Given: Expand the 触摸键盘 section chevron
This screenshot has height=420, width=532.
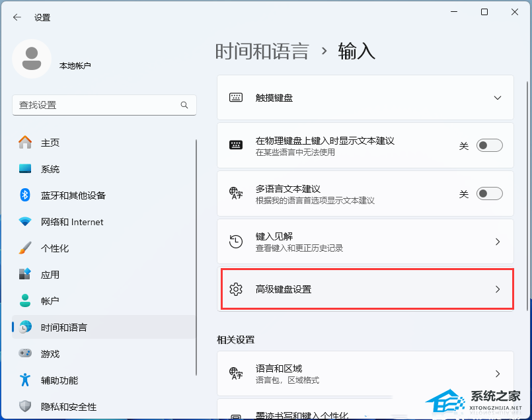Looking at the screenshot, I should (x=498, y=98).
